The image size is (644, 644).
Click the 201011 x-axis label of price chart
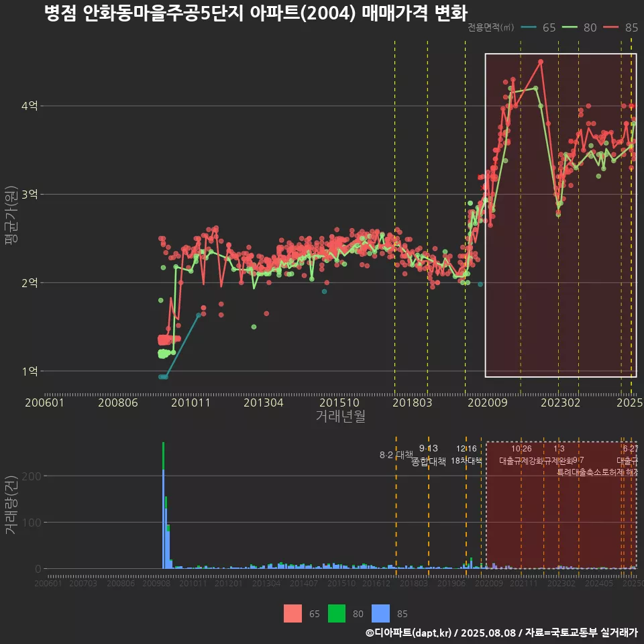pos(191,402)
